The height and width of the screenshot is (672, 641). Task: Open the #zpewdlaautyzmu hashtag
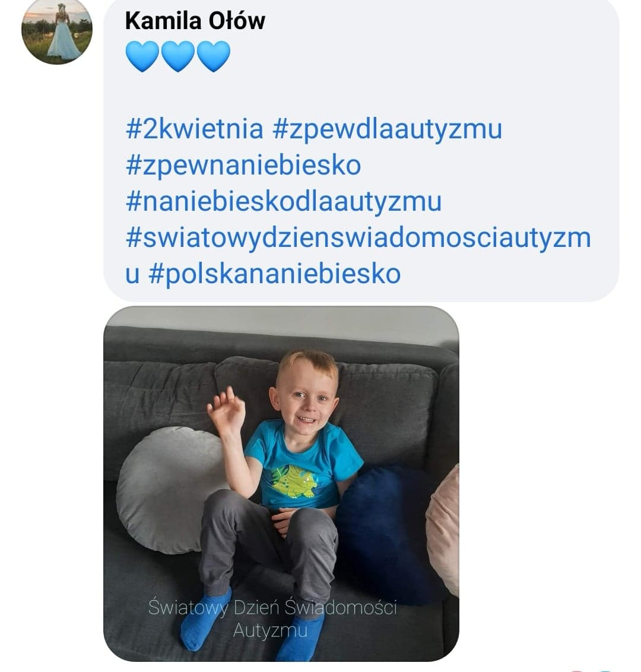388,129
